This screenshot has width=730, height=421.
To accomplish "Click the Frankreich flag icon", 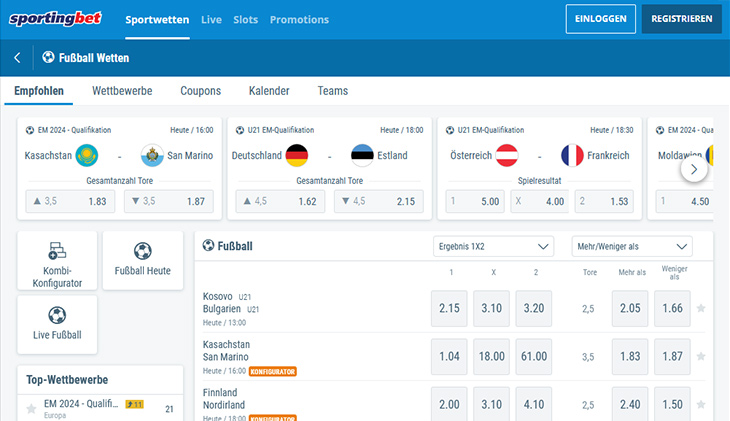I will pos(572,155).
